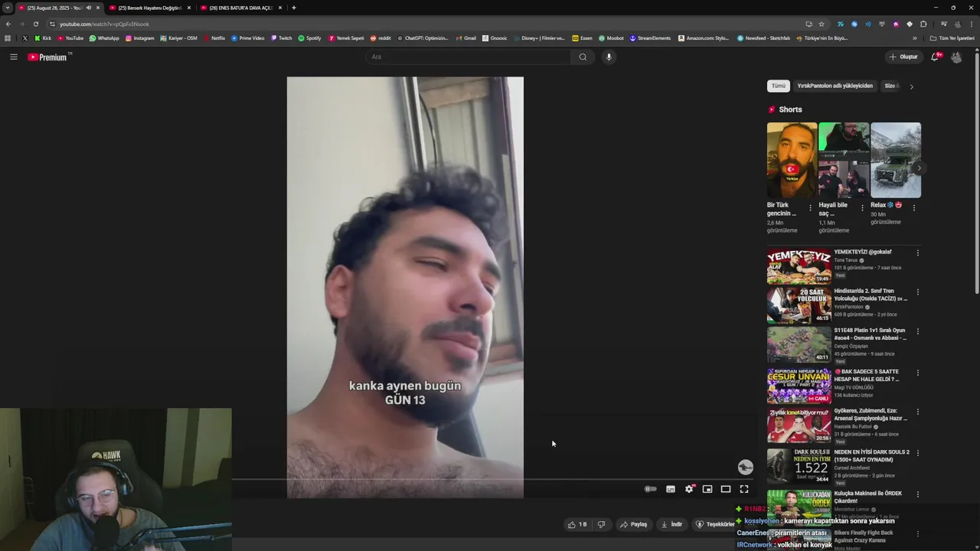
Task: Open Gyökeres, Zubimendi, Eze Arsenal video
Action: pos(799,425)
